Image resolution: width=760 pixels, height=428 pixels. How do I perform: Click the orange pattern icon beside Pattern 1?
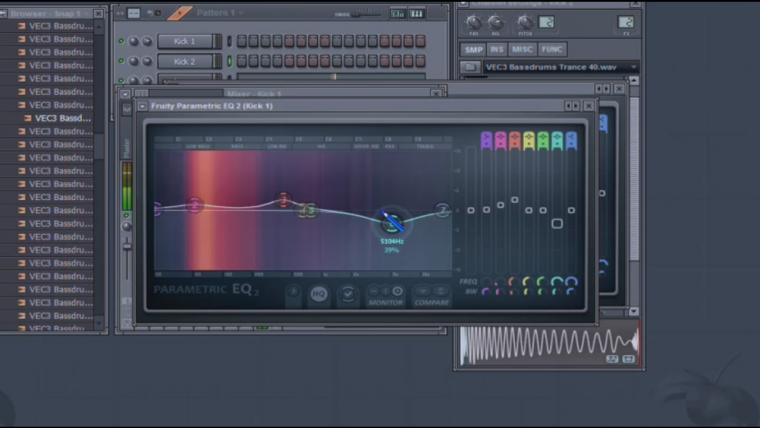[x=179, y=13]
